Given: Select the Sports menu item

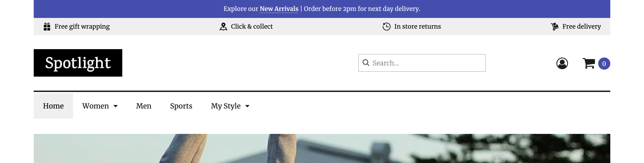Looking at the screenshot, I should click(181, 106).
